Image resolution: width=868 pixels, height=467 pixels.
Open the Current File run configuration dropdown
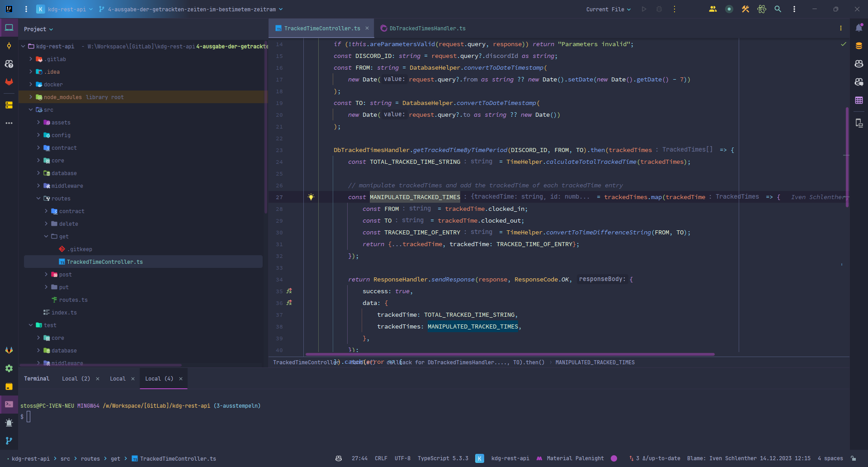click(x=608, y=10)
